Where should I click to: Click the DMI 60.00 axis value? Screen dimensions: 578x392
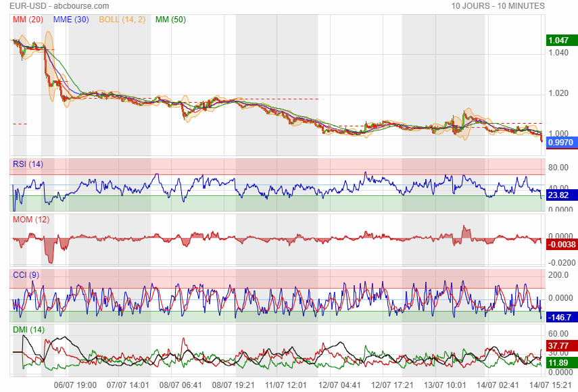(x=558, y=334)
